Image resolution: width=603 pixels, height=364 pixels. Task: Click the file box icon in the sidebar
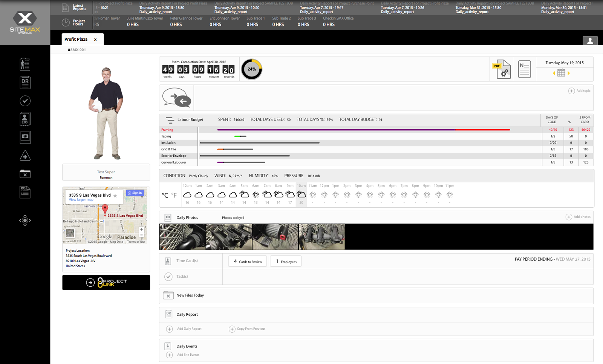[x=25, y=174]
